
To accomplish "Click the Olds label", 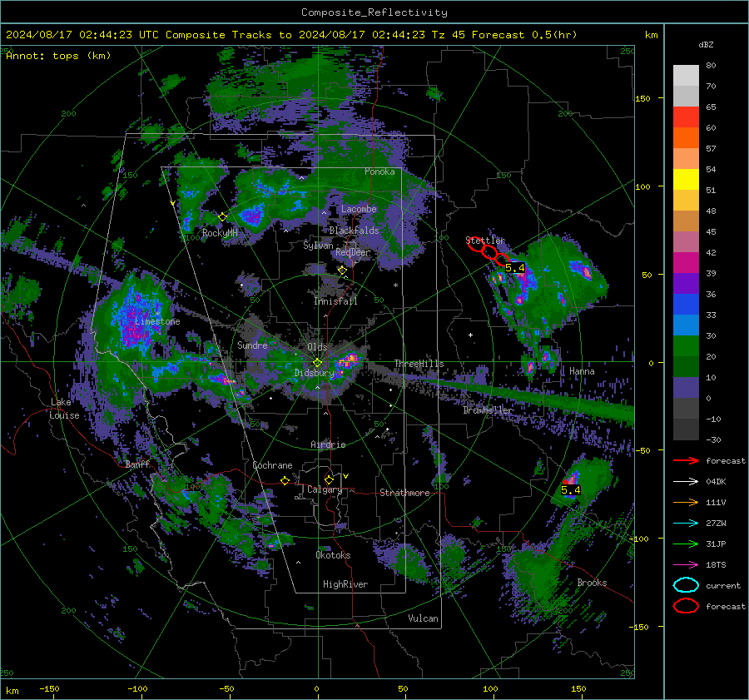I will point(317,347).
